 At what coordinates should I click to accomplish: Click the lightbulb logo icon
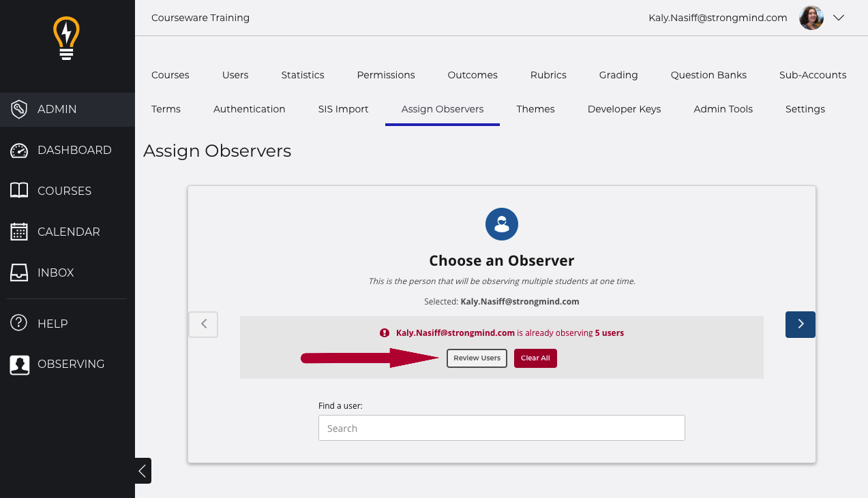(67, 39)
